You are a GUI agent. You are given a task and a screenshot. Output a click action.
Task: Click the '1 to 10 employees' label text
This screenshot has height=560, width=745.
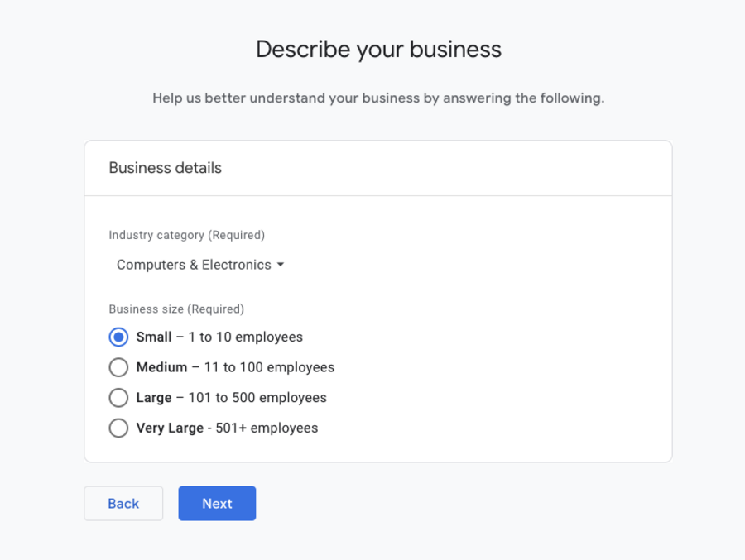pos(245,337)
